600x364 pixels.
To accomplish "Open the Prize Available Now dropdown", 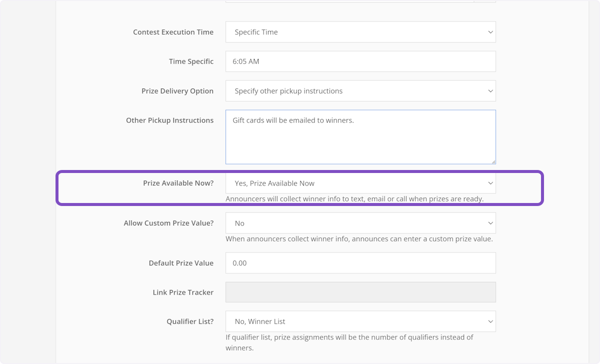I will click(360, 183).
